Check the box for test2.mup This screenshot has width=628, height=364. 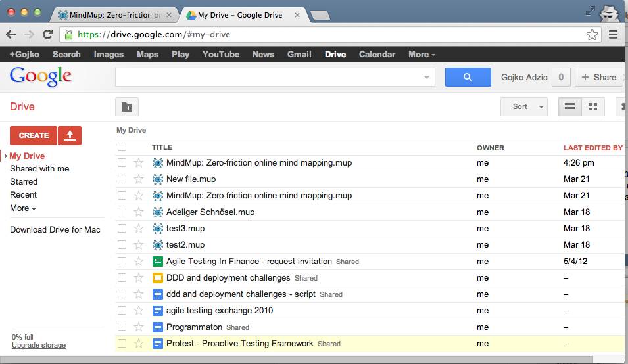coord(122,245)
